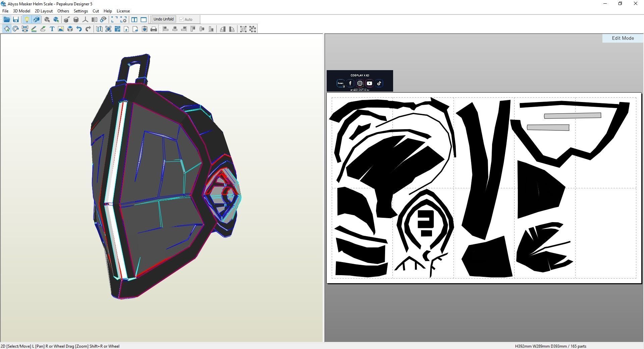Click the 3D cube object icon

[x=70, y=29]
